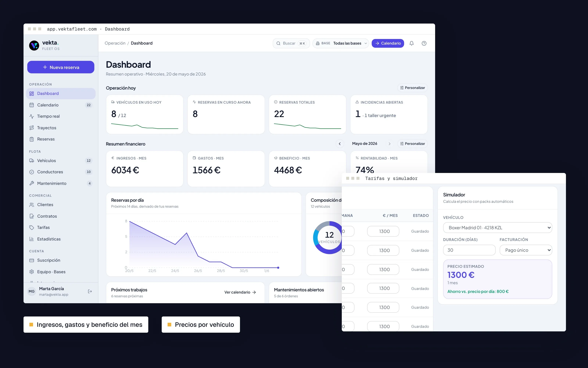Click the first 1300 € / mes field
The image size is (588, 368).
tap(383, 231)
